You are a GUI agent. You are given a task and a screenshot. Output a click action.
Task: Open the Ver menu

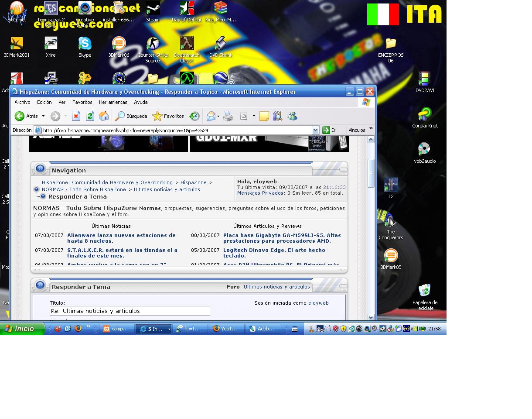click(62, 102)
